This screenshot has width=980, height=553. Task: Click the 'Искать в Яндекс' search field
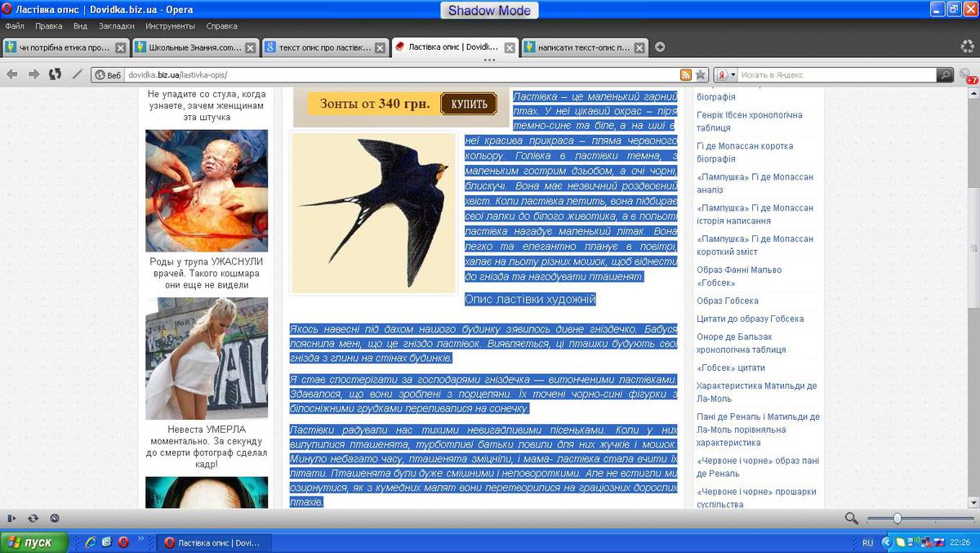pyautogui.click(x=837, y=75)
